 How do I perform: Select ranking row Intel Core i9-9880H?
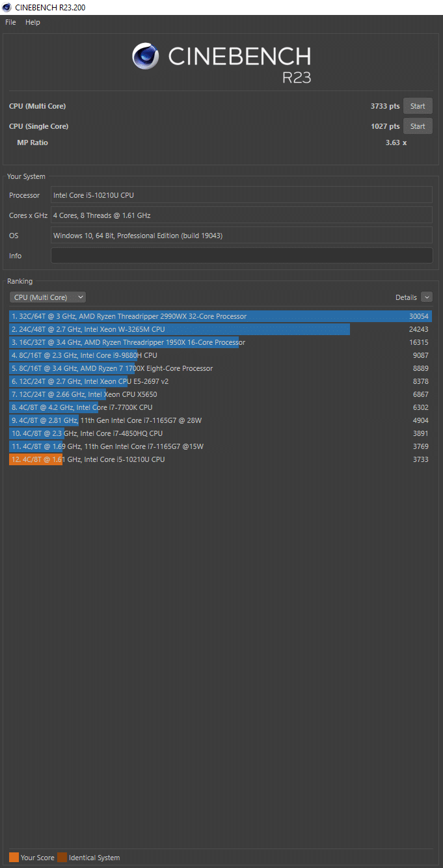coord(221,355)
